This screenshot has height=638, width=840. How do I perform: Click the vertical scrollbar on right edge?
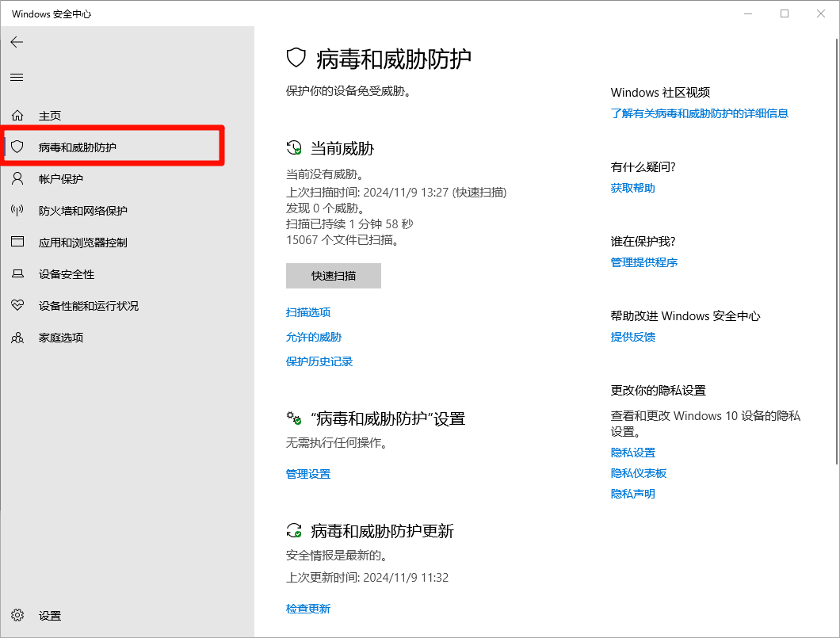(837, 252)
